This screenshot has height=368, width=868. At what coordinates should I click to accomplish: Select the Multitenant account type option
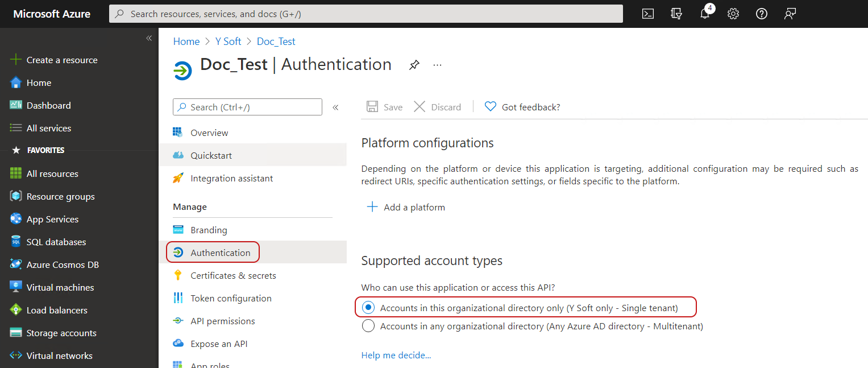(x=368, y=326)
